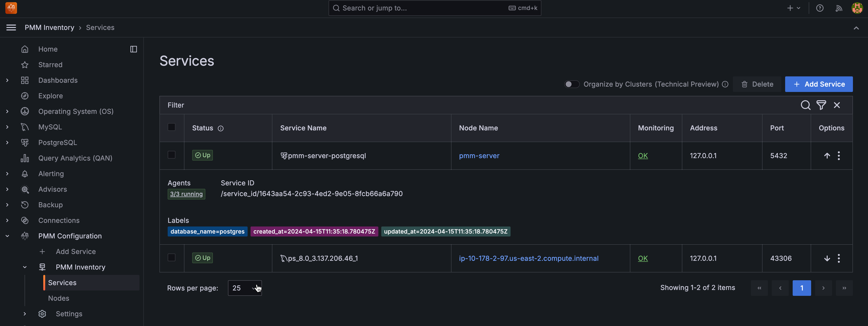868x326 pixels.
Task: Click info icon next to Organize by Clusters
Action: [725, 84]
